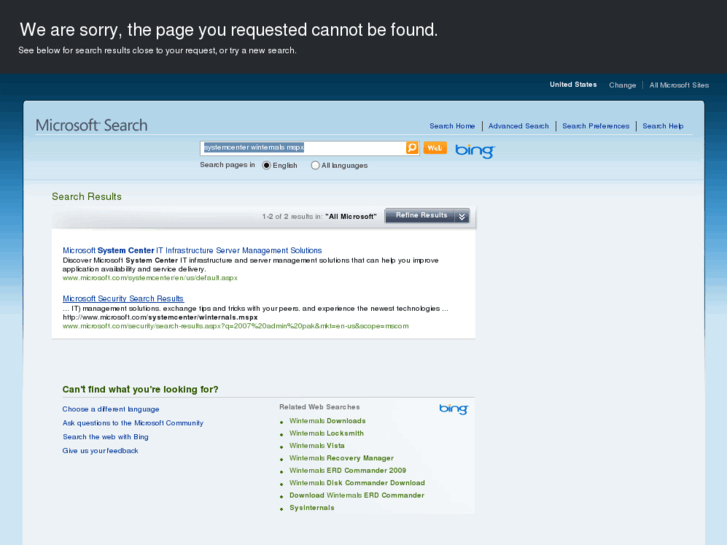Open Winternals Disk Commander Download search

[x=357, y=483]
